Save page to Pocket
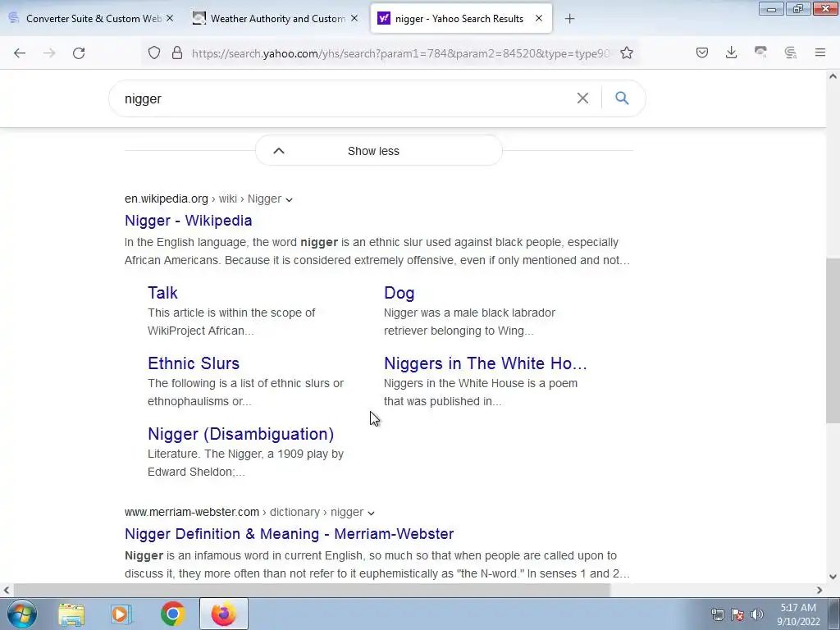This screenshot has height=630, width=840. (x=702, y=52)
